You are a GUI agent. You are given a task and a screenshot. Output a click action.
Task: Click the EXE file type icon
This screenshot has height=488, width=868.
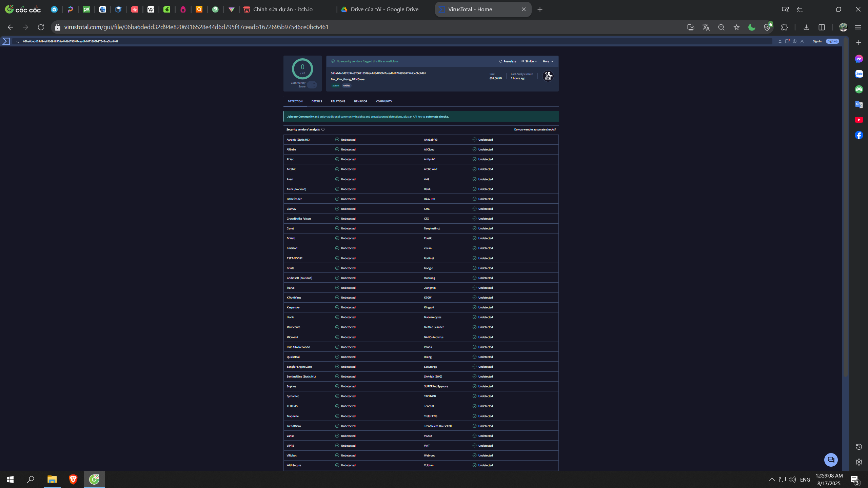548,76
